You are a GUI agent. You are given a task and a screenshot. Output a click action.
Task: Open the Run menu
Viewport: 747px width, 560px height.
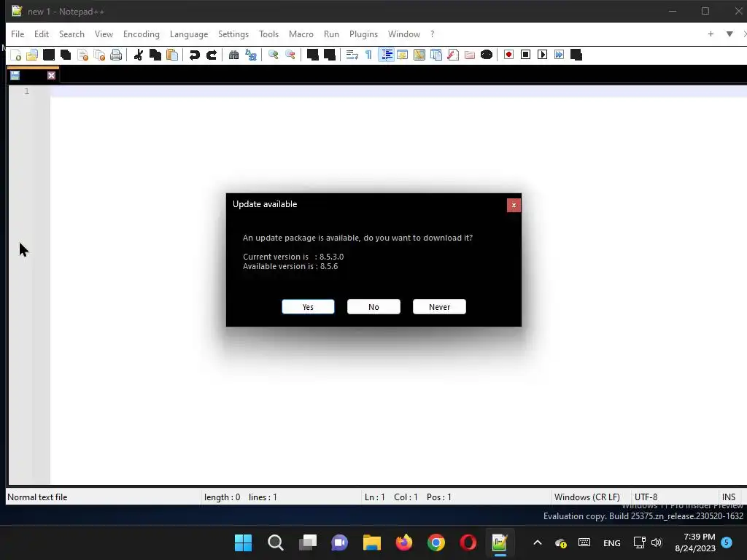331,34
